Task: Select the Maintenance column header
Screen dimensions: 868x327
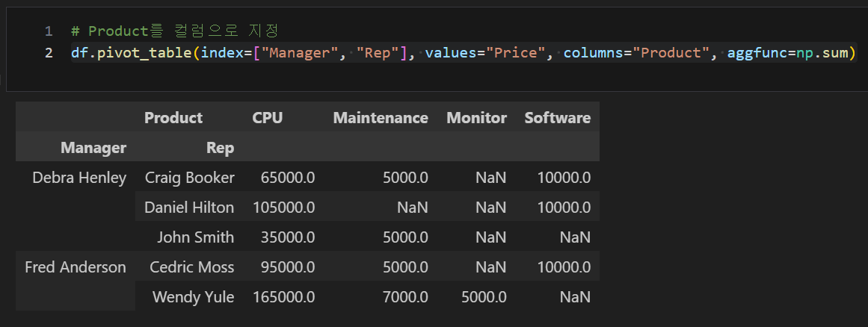Action: click(381, 118)
